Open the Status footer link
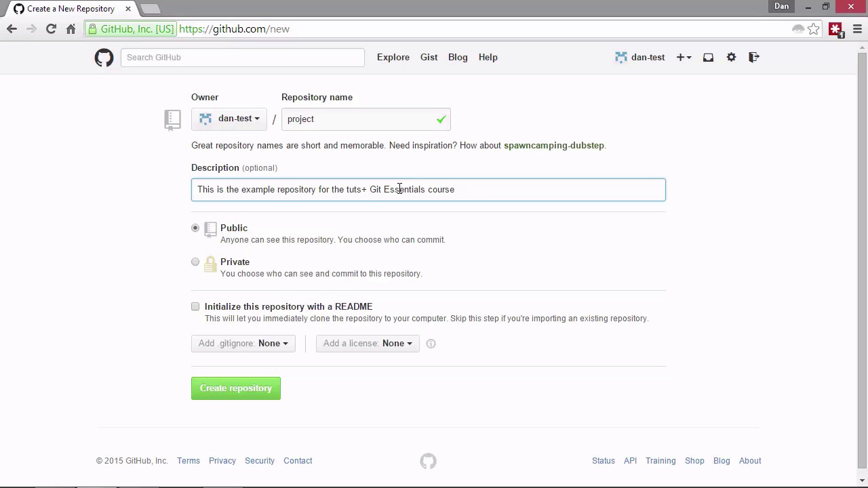 [604, 461]
